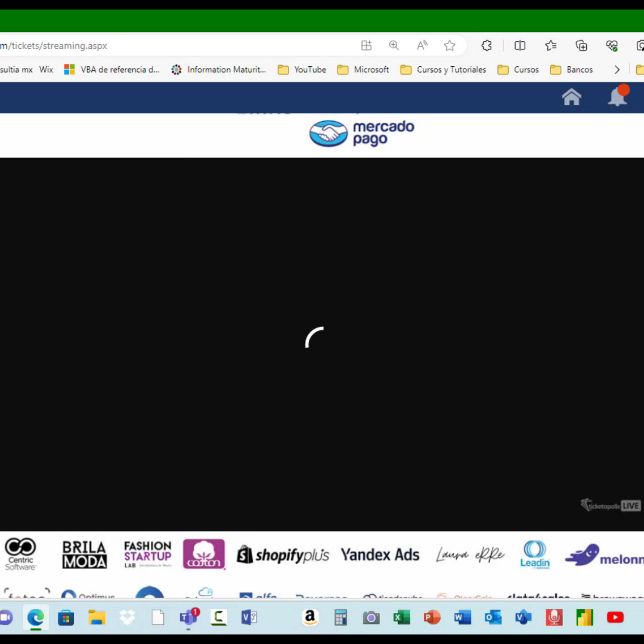Open the Cursos bookmarks folder
Screen dimensions: 644x644
pos(518,70)
